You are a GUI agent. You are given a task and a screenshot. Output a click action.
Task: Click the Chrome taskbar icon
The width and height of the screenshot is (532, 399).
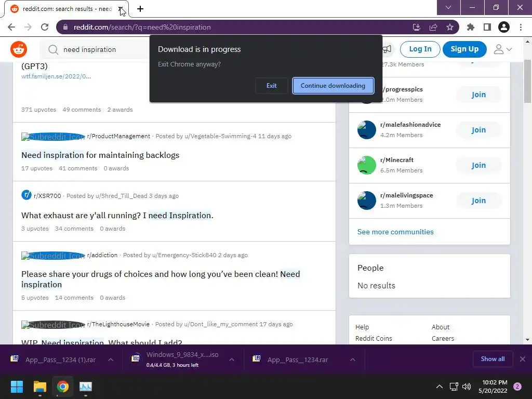point(63,387)
